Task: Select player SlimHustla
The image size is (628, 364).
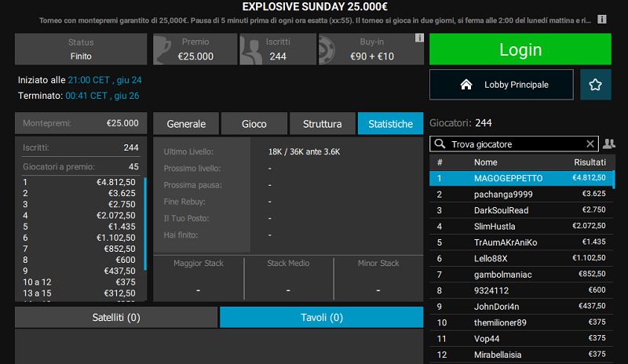Action: click(520, 226)
